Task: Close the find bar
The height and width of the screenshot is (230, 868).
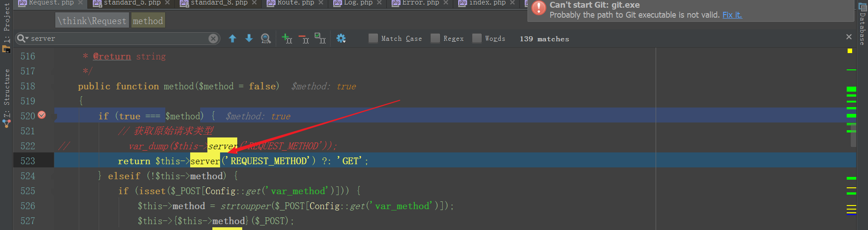Action: 849,37
